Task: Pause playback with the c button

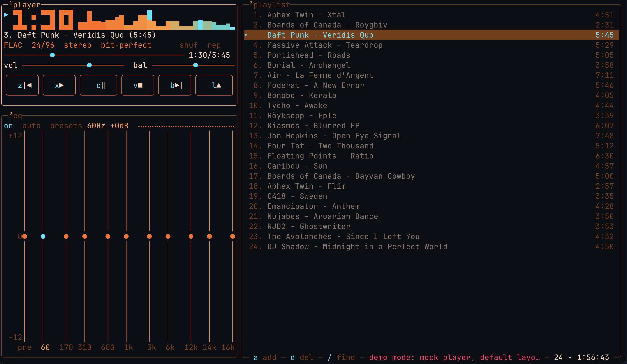Action: pos(99,85)
